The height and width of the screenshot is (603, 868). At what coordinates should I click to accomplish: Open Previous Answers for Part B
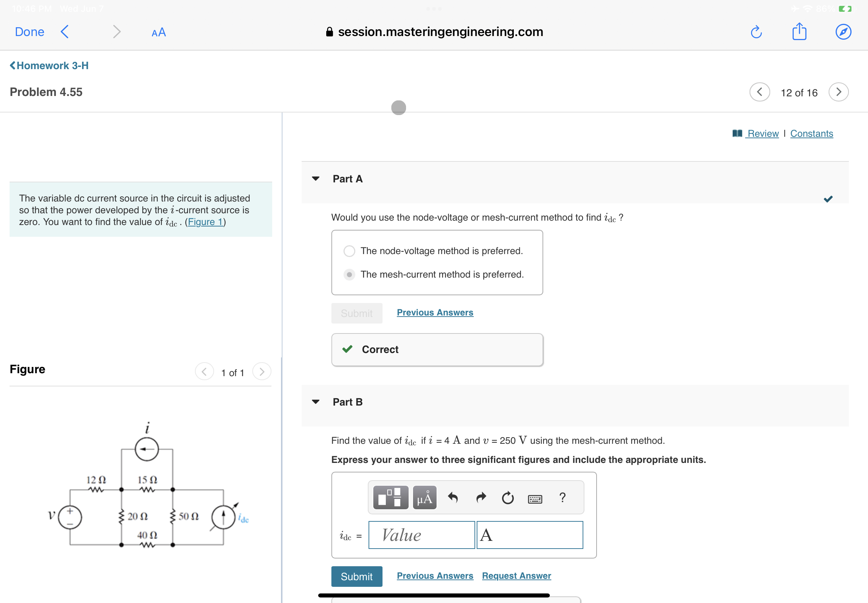[435, 575]
